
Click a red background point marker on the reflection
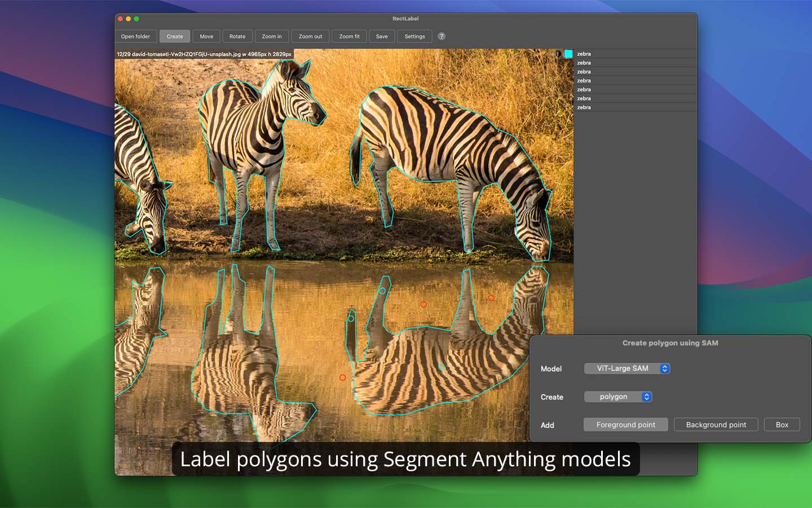point(423,304)
